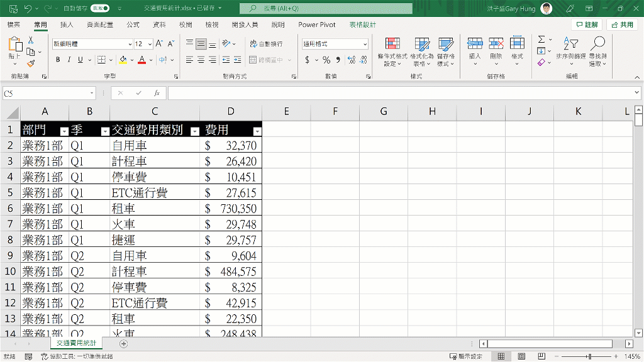The height and width of the screenshot is (362, 644).
Task: Click the Percent Style icon
Action: [326, 60]
